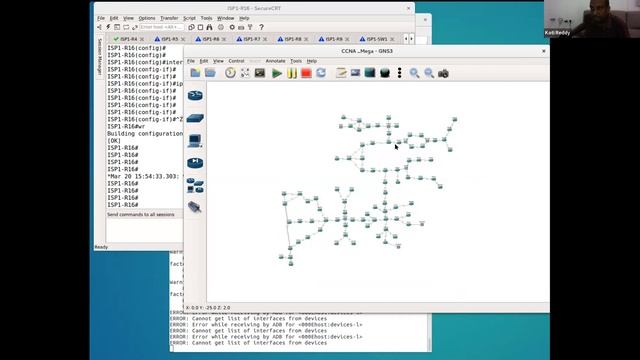Browse end devices in GNS3 sidebar

[195, 141]
